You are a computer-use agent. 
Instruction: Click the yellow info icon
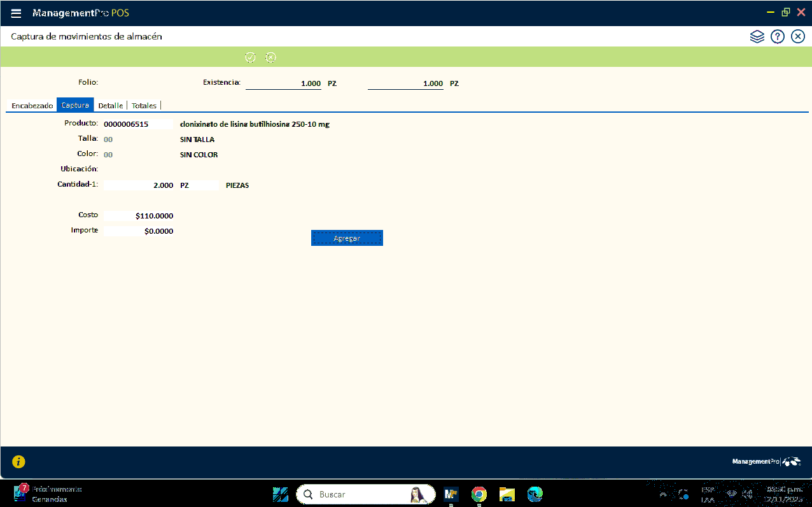pos(18,462)
